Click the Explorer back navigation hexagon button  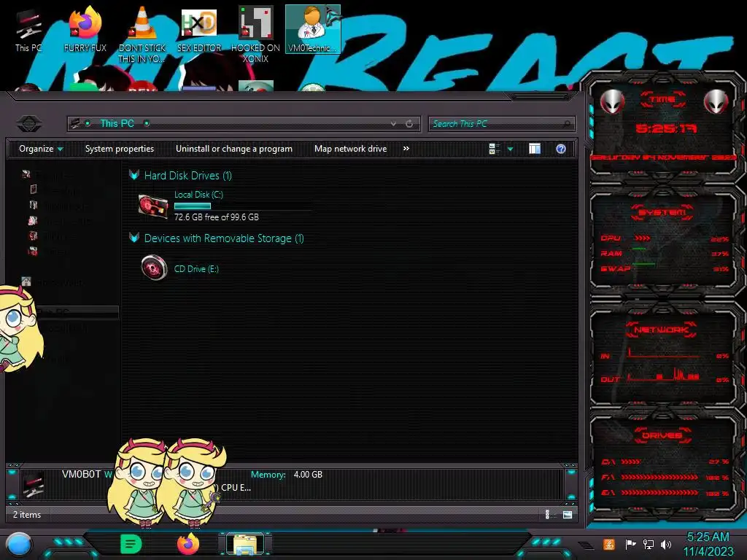[29, 124]
